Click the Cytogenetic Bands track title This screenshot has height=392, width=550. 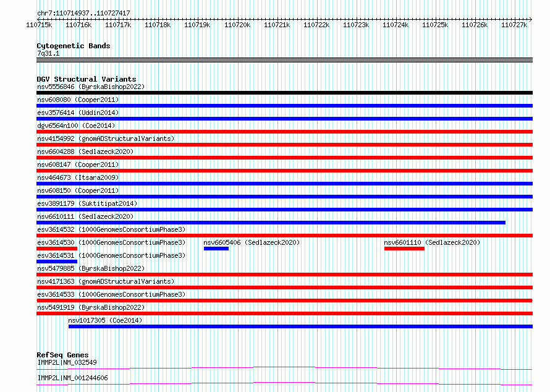point(74,46)
